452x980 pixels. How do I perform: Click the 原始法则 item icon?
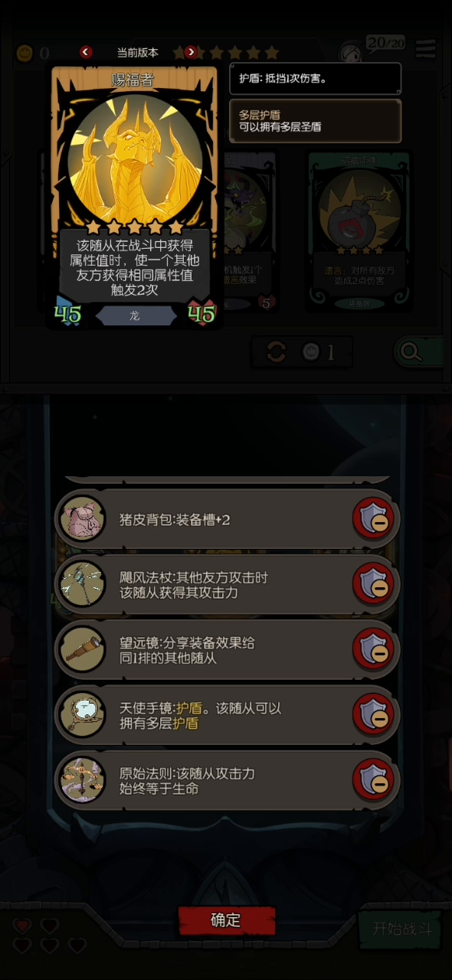point(82,779)
